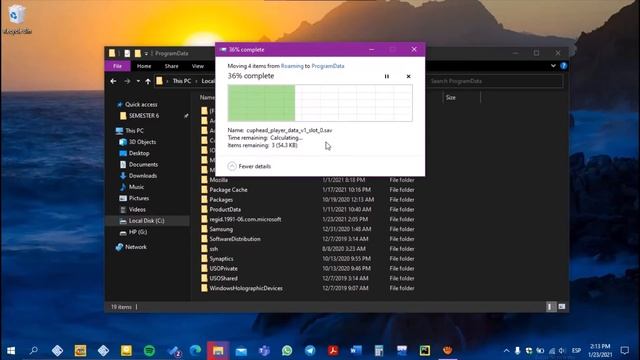The height and width of the screenshot is (360, 640).
Task: Go forward in File Explorer
Action: pyautogui.click(x=127, y=81)
